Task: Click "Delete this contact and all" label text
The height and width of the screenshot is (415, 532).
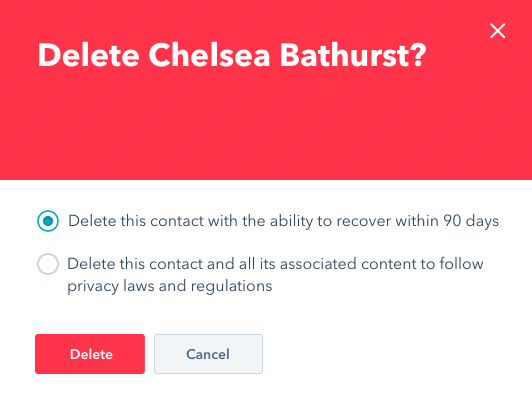Action: click(161, 264)
